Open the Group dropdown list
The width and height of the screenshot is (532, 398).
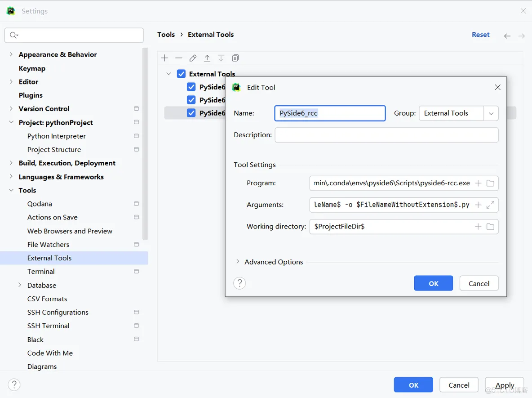click(x=491, y=113)
